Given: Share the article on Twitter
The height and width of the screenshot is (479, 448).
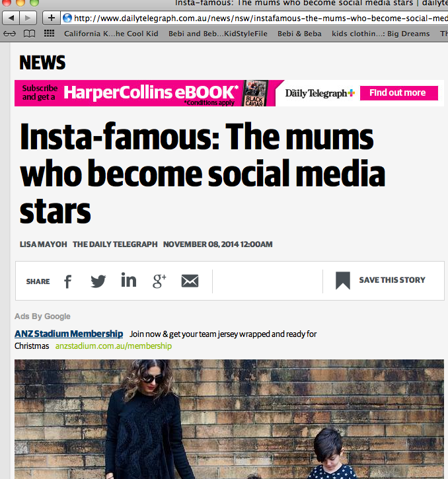Looking at the screenshot, I should pos(98,281).
